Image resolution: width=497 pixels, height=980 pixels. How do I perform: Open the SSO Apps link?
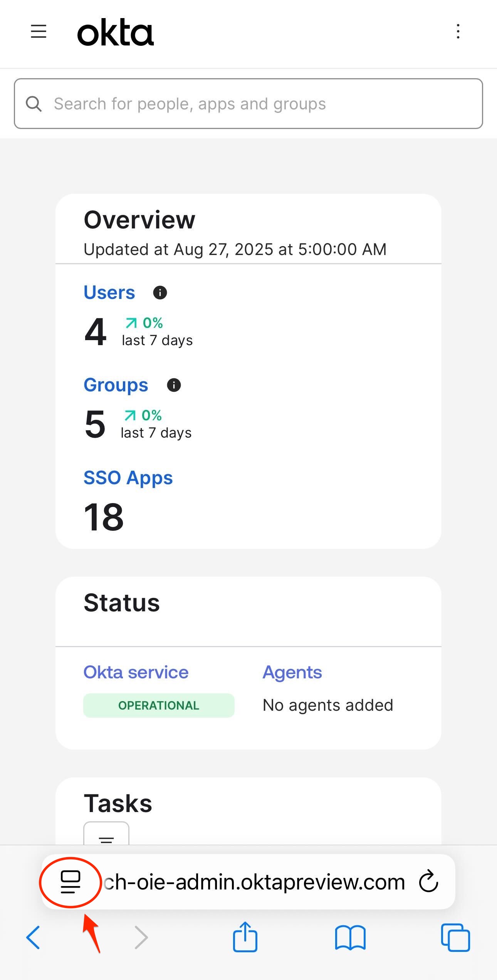click(128, 478)
